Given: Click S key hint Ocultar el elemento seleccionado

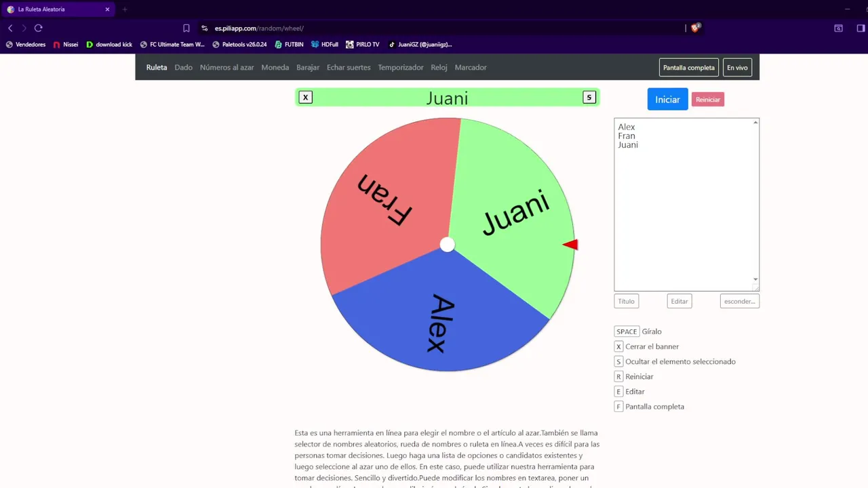Looking at the screenshot, I should [x=618, y=361].
